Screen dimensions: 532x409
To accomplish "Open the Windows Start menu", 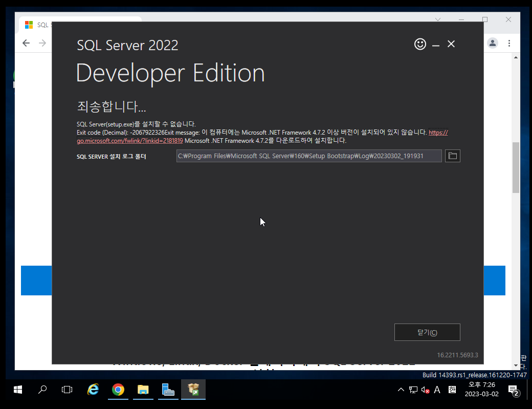I will click(x=17, y=390).
